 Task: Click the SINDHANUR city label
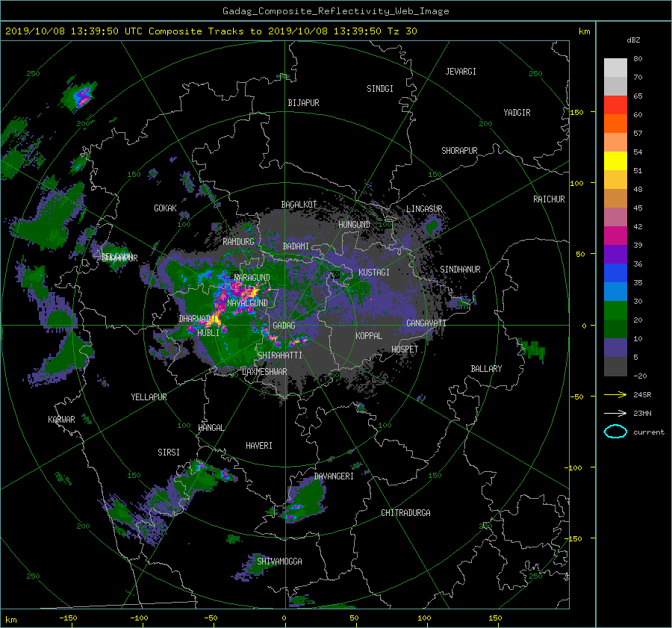click(460, 270)
